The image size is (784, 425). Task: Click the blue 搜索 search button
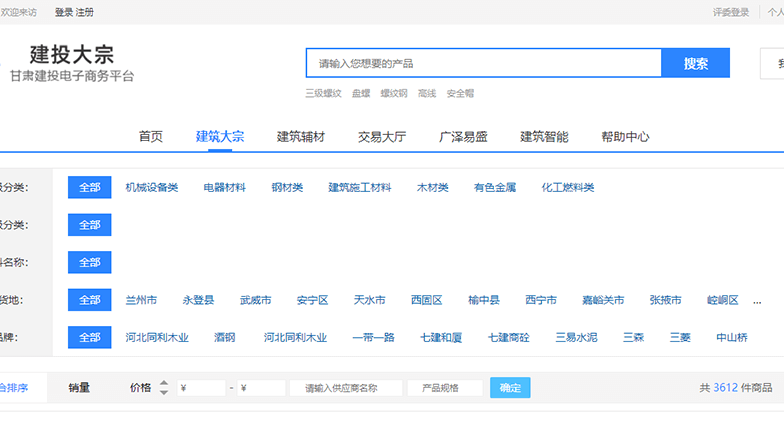click(696, 63)
